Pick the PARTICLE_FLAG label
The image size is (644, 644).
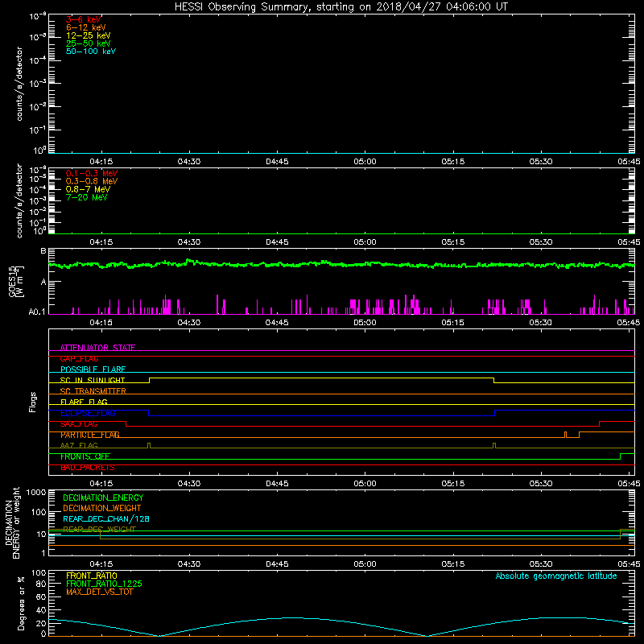pos(90,435)
